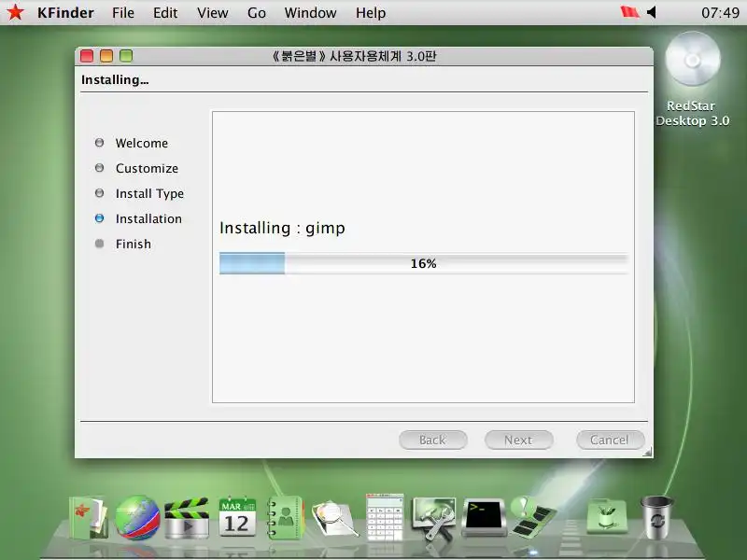747x560 pixels.
Task: Open the memory chip system info dock icon
Action: tap(533, 517)
